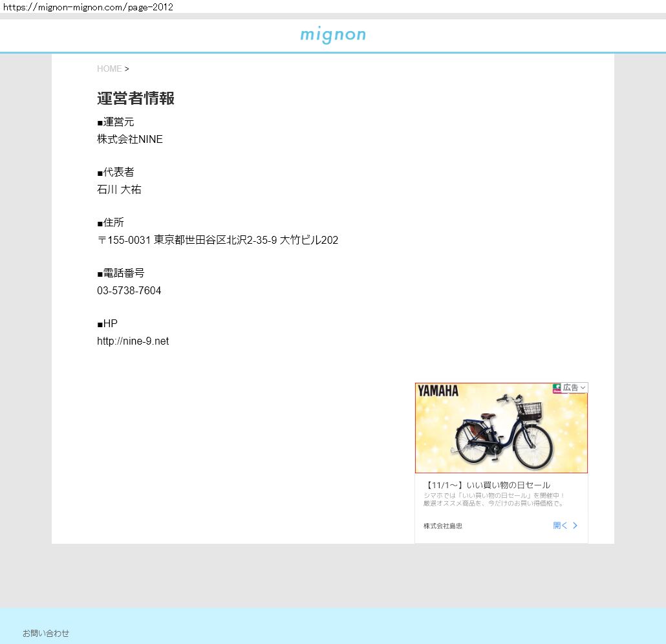Click the arrow chevron beside 開く

click(x=575, y=526)
